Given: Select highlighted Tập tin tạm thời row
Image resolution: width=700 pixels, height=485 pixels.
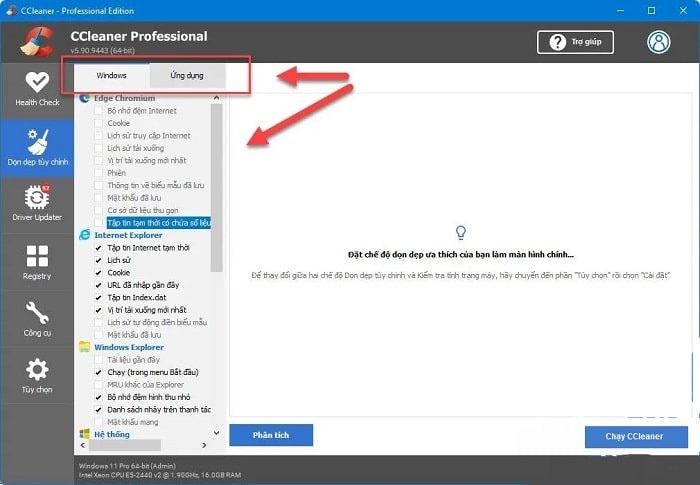Looking at the screenshot, I should [159, 222].
